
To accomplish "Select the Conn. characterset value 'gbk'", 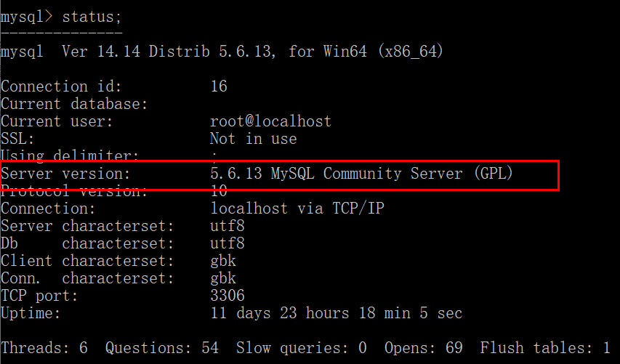I will [223, 279].
